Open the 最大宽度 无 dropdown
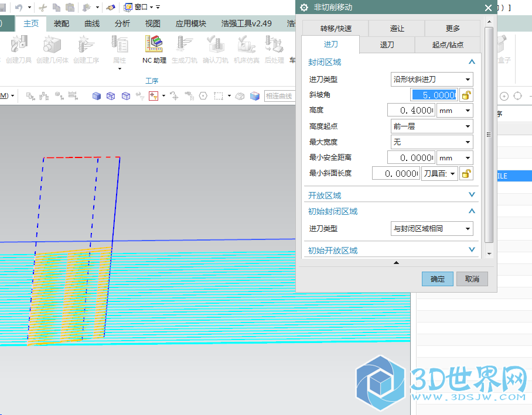The height and width of the screenshot is (415, 532). click(x=432, y=142)
